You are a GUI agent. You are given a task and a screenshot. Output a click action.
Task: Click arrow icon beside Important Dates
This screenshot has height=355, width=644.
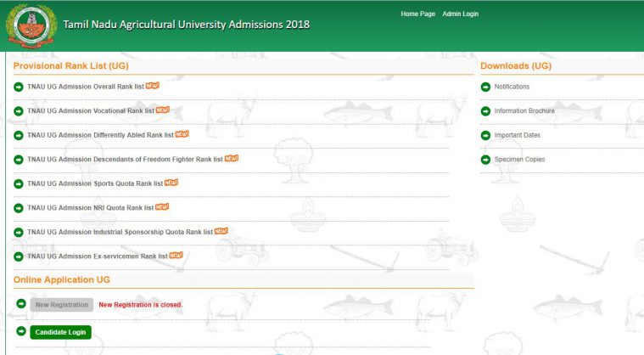485,135
